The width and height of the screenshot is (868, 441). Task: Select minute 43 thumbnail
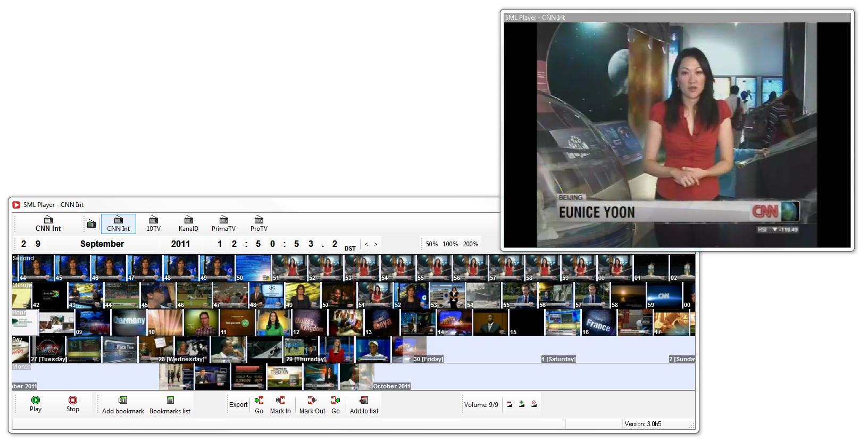coord(86,295)
